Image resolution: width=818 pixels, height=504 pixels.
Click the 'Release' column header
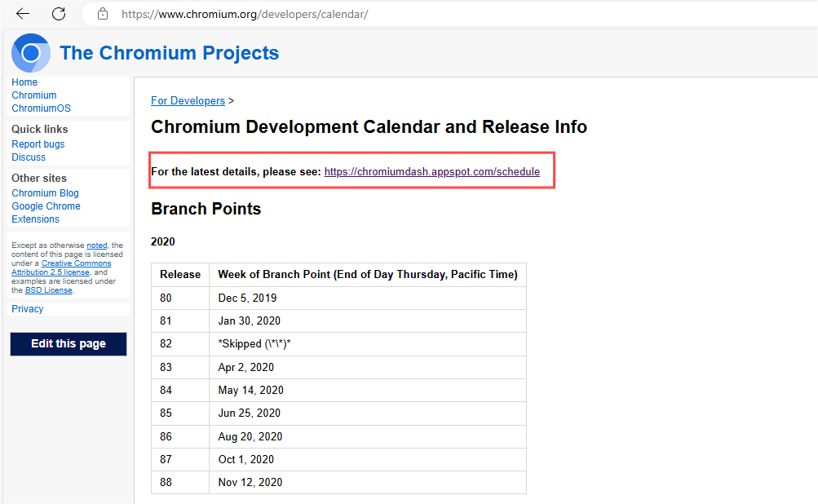pyautogui.click(x=180, y=275)
